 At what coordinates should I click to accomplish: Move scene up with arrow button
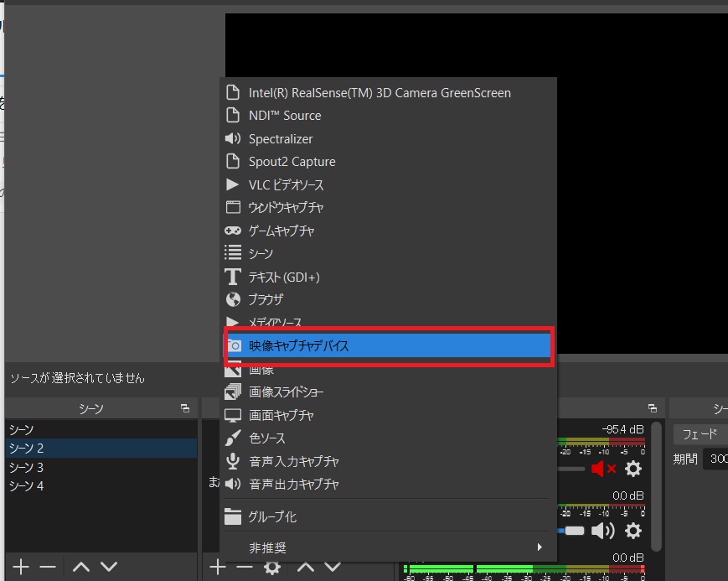pos(81,567)
